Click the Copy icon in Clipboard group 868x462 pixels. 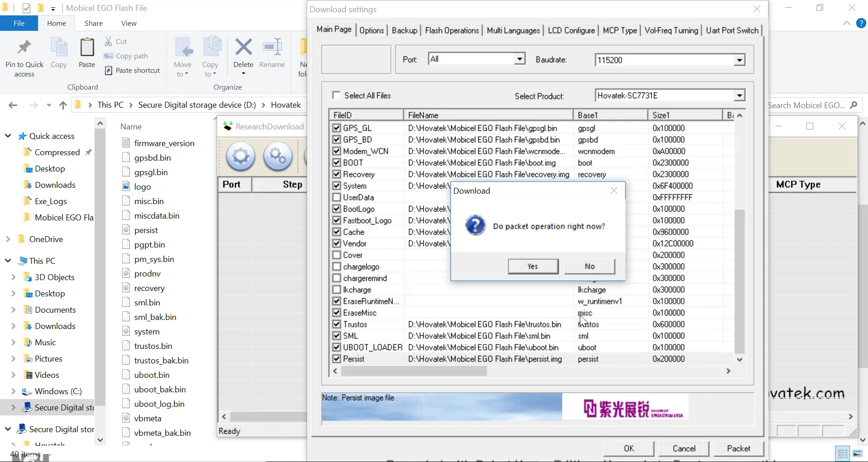click(59, 48)
